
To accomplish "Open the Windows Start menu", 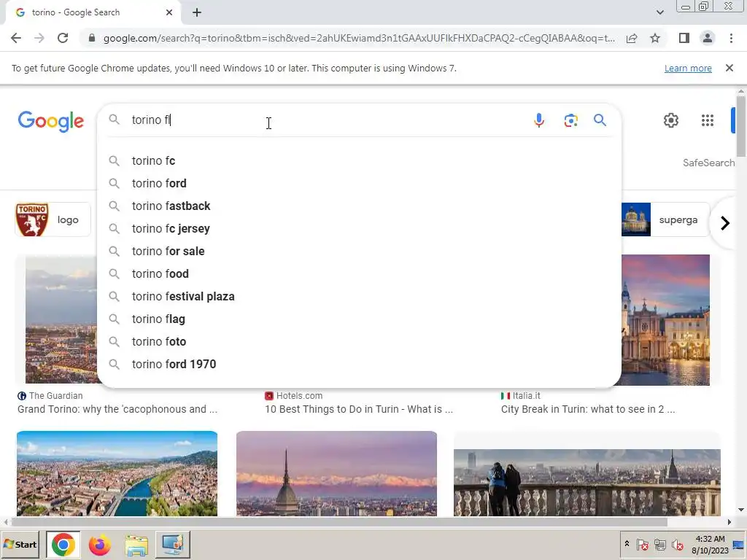I will (x=21, y=544).
